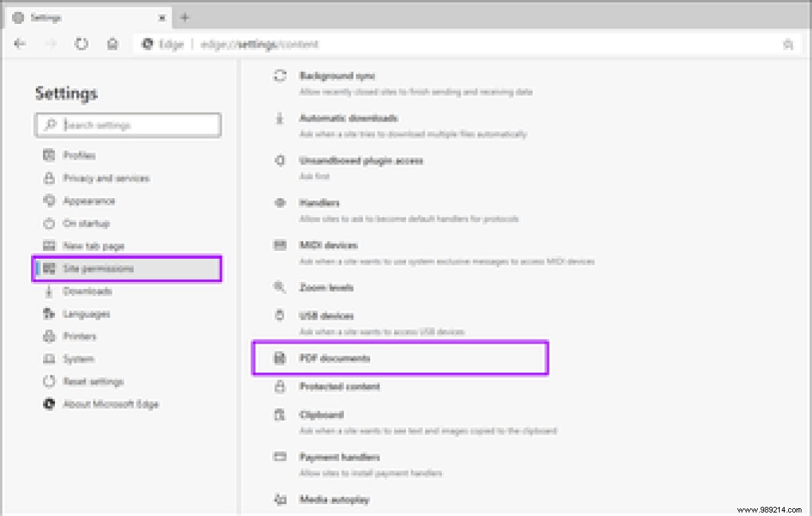Click the Zoom levels magnifier icon

pyautogui.click(x=279, y=287)
